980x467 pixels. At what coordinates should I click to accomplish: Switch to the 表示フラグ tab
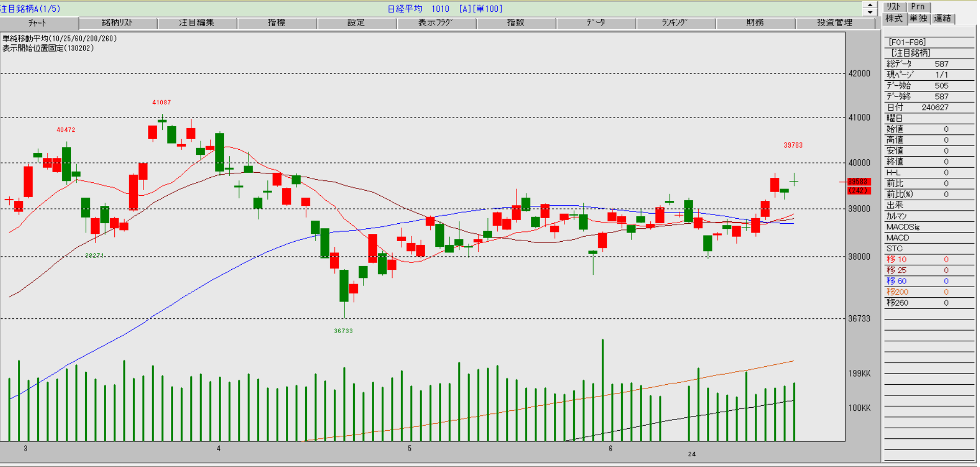tap(436, 23)
